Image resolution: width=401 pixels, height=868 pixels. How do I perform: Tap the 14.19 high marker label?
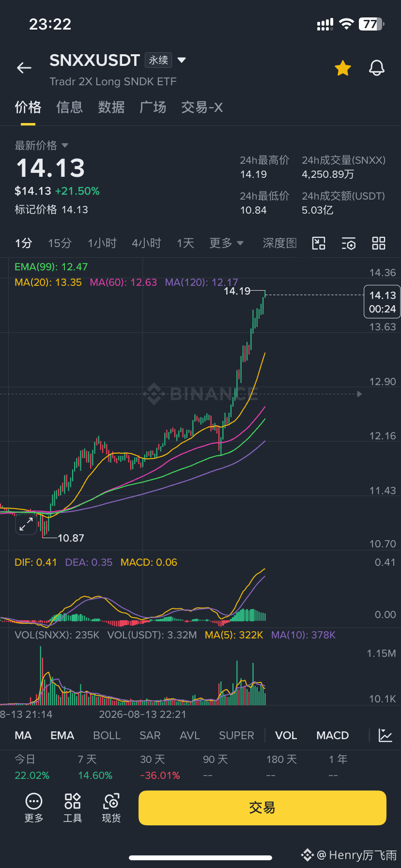[x=237, y=291]
